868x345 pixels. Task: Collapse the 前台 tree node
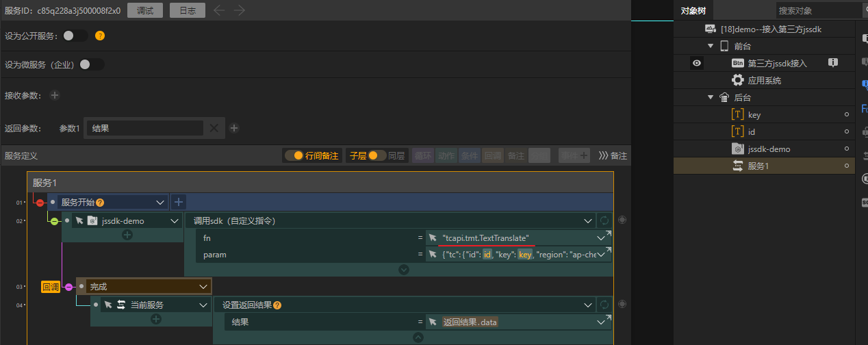[x=711, y=46]
